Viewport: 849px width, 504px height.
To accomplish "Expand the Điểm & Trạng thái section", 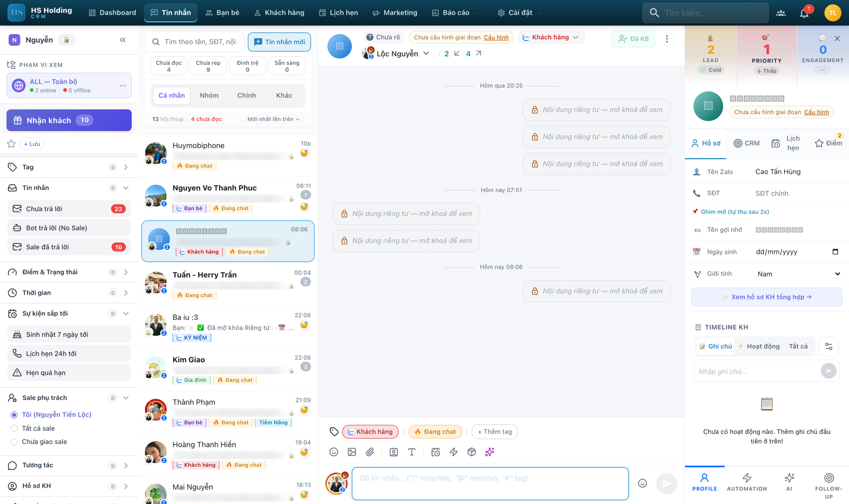I will pyautogui.click(x=69, y=272).
